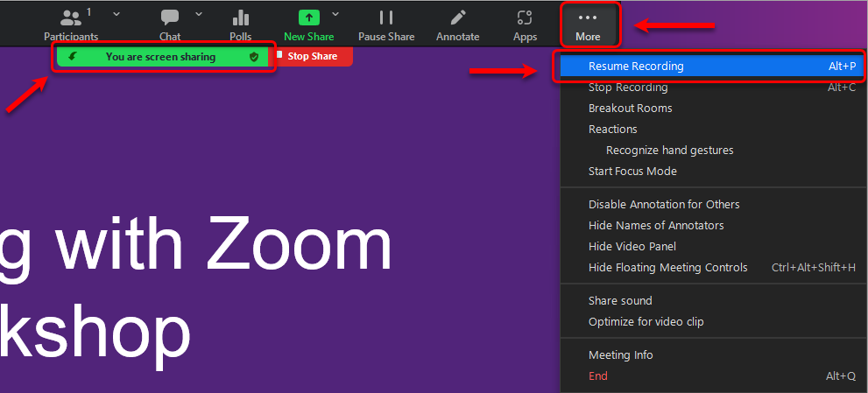Click the green New Share icon
This screenshot has height=393, width=868.
pos(309,18)
